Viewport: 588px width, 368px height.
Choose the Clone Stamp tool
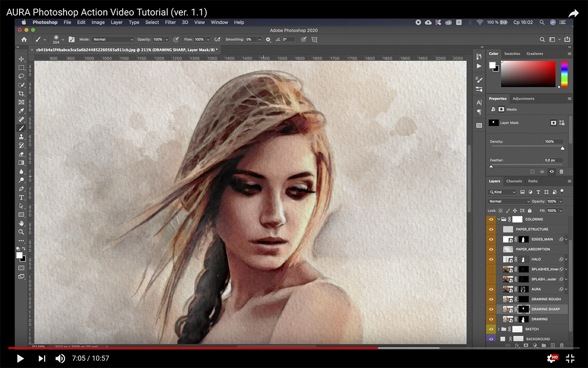click(21, 137)
